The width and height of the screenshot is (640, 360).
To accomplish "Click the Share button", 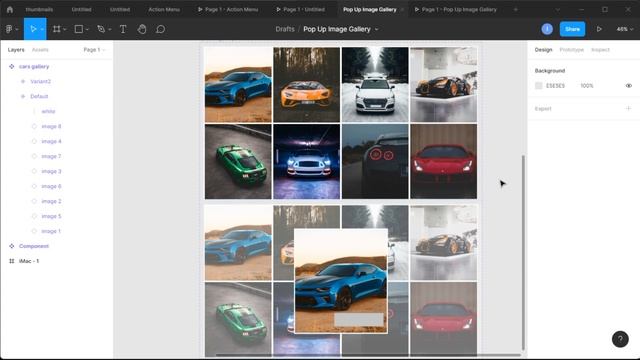I will click(x=572, y=29).
